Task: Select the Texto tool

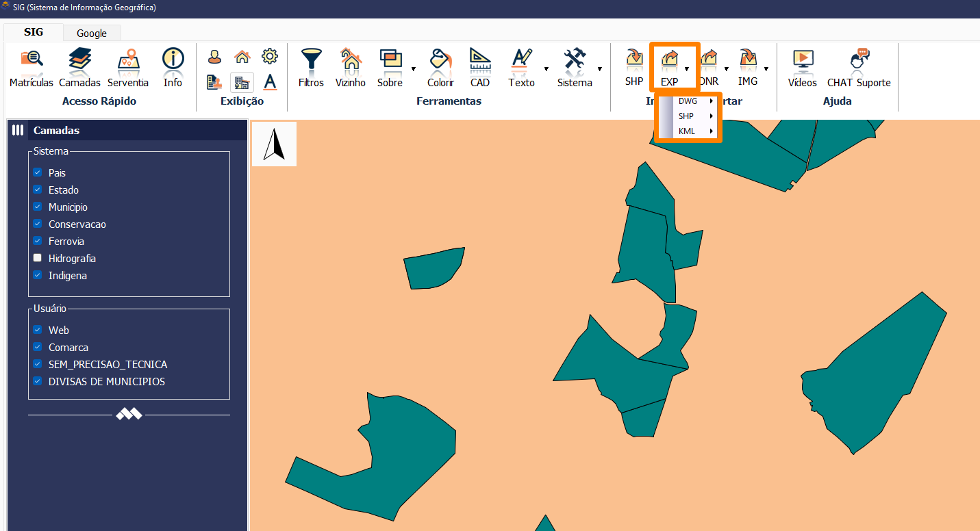Action: [522, 68]
